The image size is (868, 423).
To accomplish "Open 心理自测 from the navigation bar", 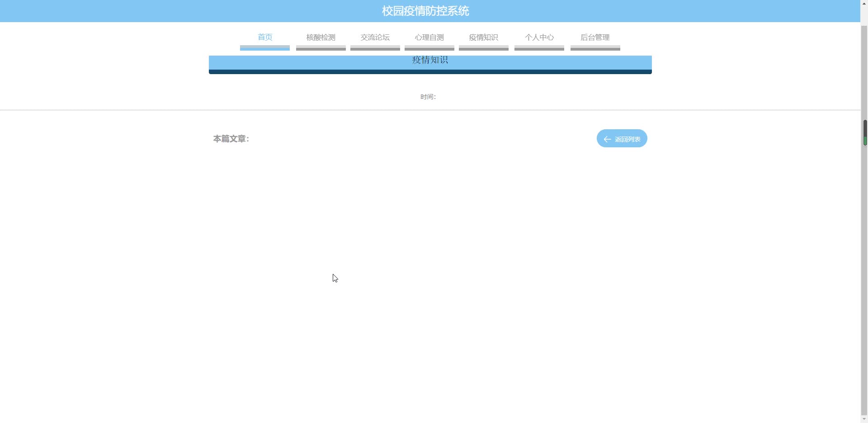I will point(429,38).
